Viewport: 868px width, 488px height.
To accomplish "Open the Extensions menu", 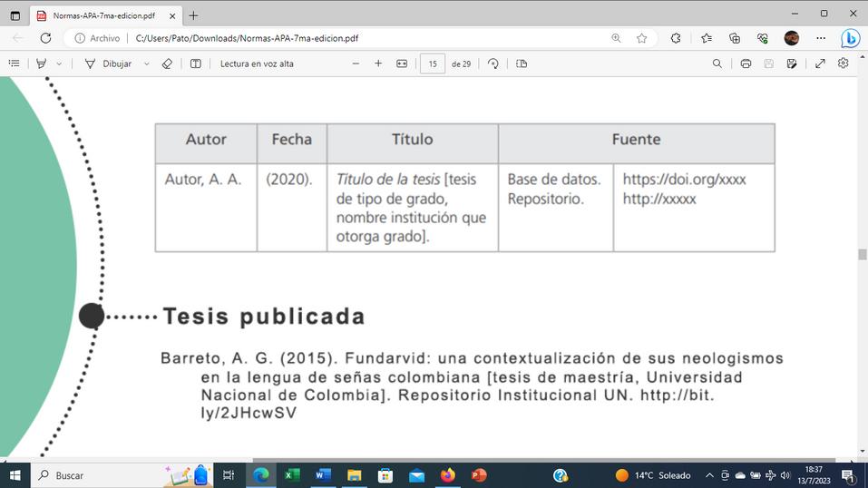I will (x=676, y=38).
